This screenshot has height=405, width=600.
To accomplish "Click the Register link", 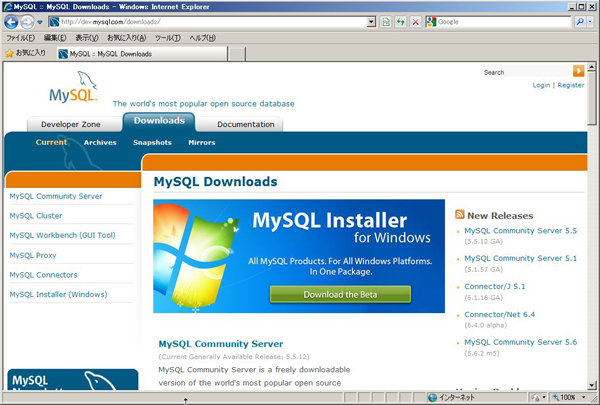I will (571, 85).
